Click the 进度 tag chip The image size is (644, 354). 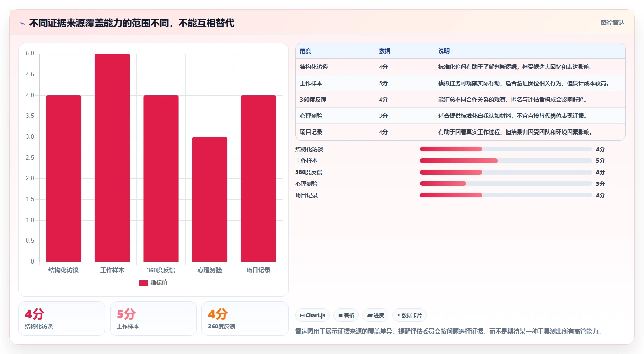pos(375,315)
